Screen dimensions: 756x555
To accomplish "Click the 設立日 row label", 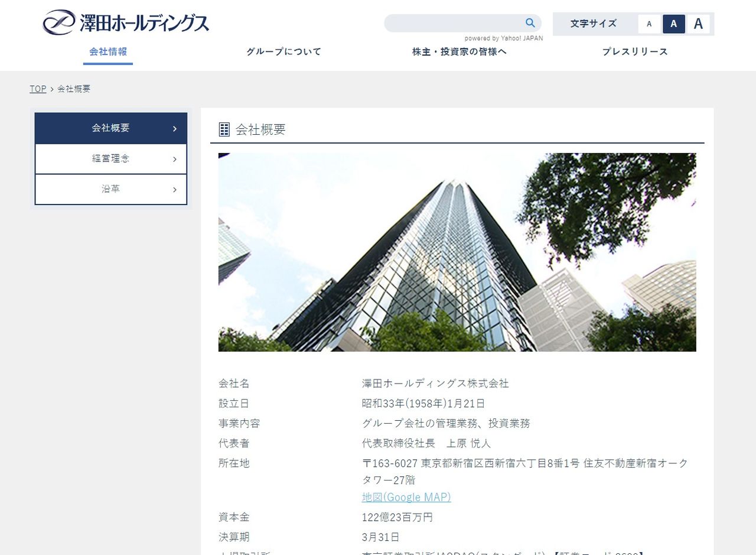I will pyautogui.click(x=234, y=404).
